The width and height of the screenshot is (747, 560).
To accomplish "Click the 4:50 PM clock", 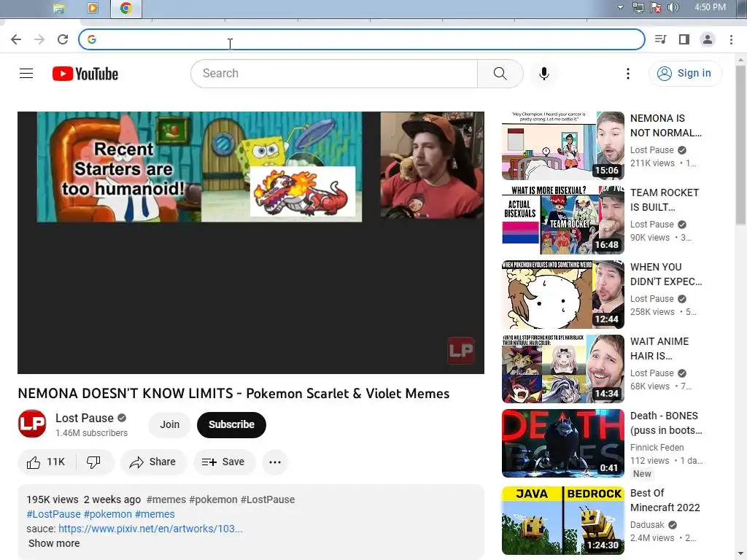I will [710, 7].
